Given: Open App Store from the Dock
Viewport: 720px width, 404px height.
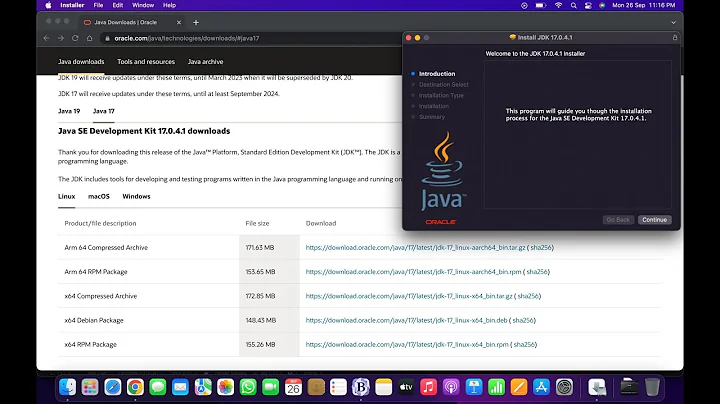Looking at the screenshot, I should [541, 387].
